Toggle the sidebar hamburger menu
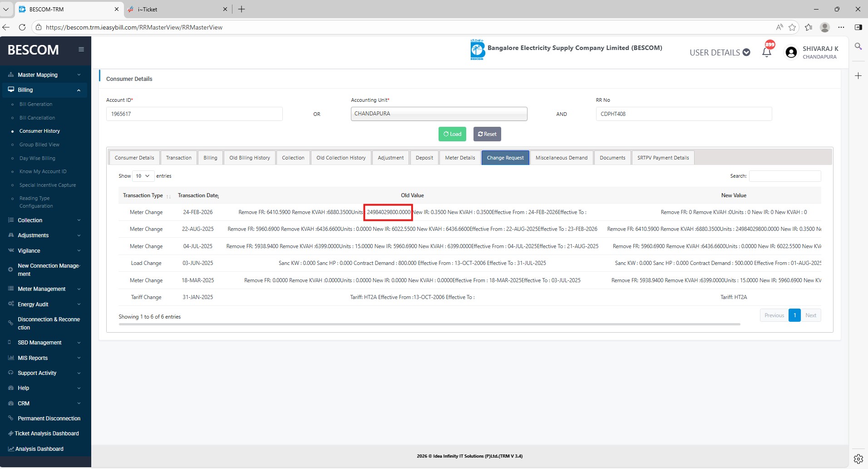The width and height of the screenshot is (868, 469). pos(81,50)
